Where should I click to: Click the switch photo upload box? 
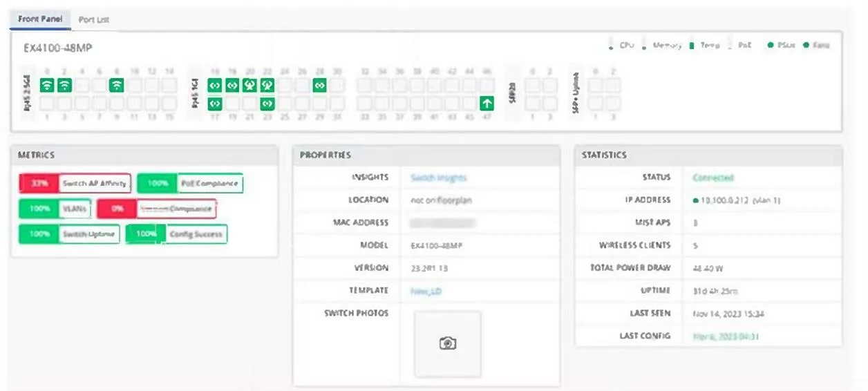[x=447, y=343]
